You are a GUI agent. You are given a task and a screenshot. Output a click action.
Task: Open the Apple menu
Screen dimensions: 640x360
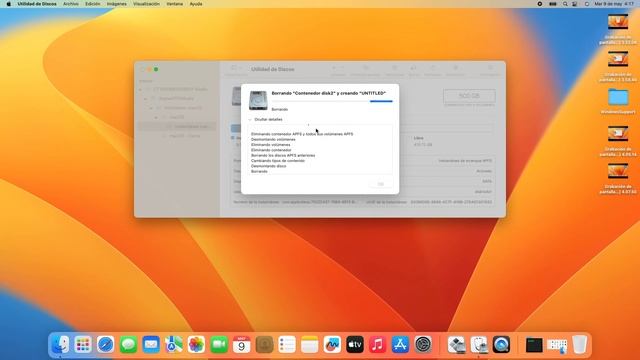[8, 4]
